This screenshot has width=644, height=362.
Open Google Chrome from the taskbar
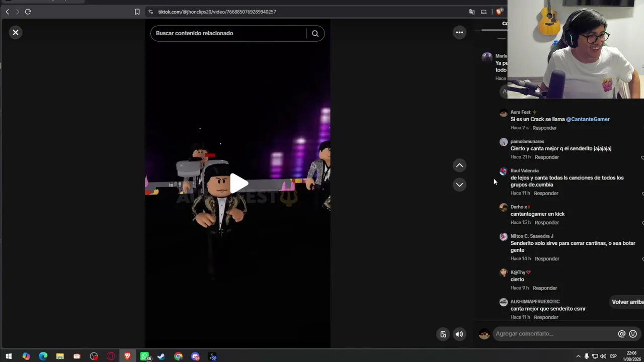point(178,356)
